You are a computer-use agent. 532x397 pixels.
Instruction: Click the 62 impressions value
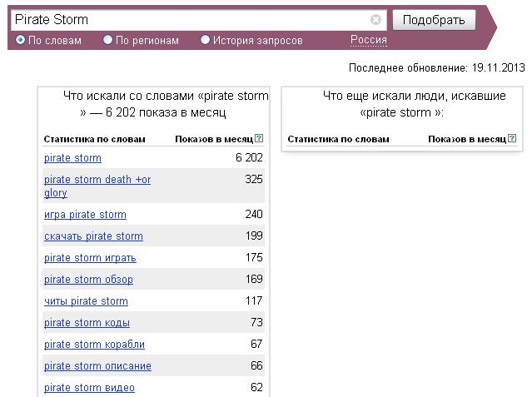tap(256, 388)
